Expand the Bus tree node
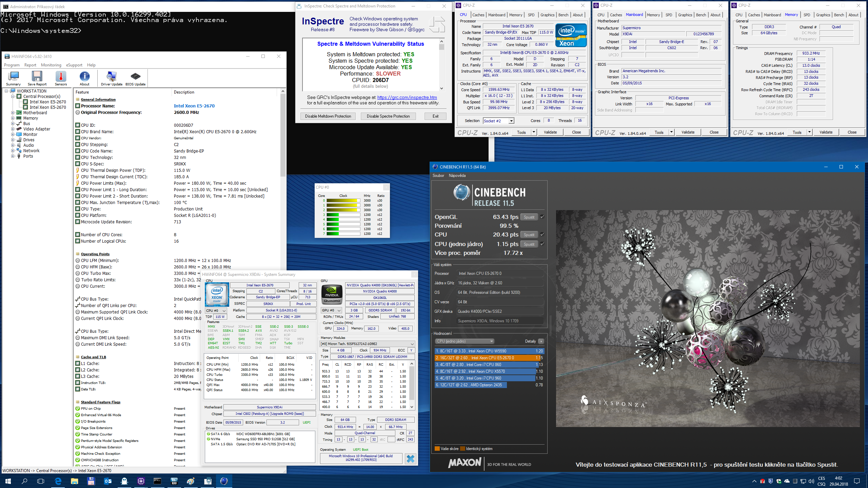This screenshot has width=868, height=488. (13, 124)
